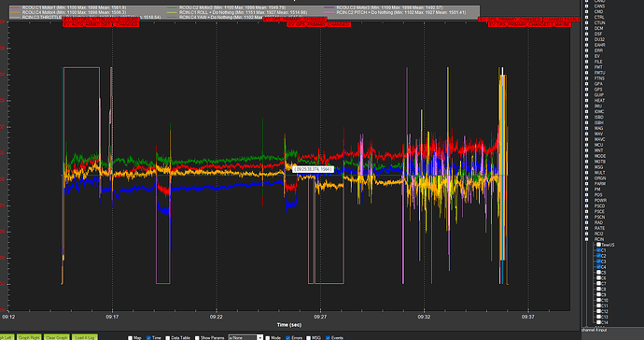This screenshot has height=340, width=644.
Task: Expand the GPS tree node
Action: click(x=586, y=90)
